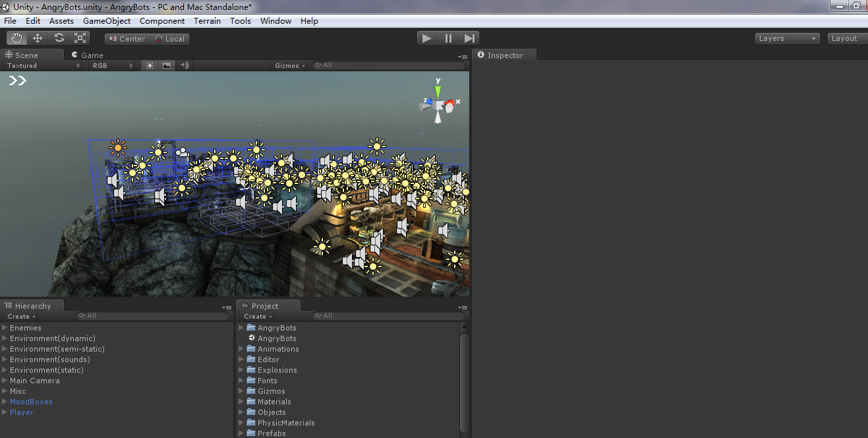Open Hierarchy Create dropdown
Image resolution: width=868 pixels, height=438 pixels.
[22, 317]
